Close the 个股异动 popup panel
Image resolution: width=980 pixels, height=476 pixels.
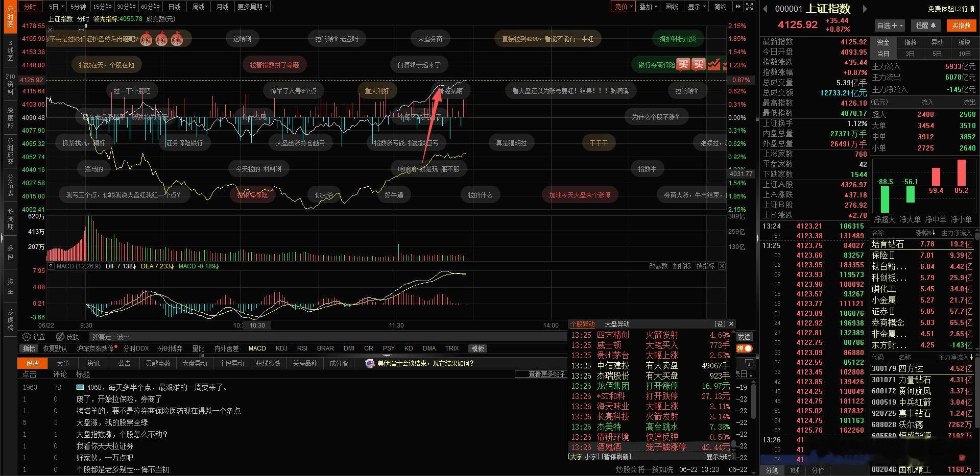(x=731, y=324)
